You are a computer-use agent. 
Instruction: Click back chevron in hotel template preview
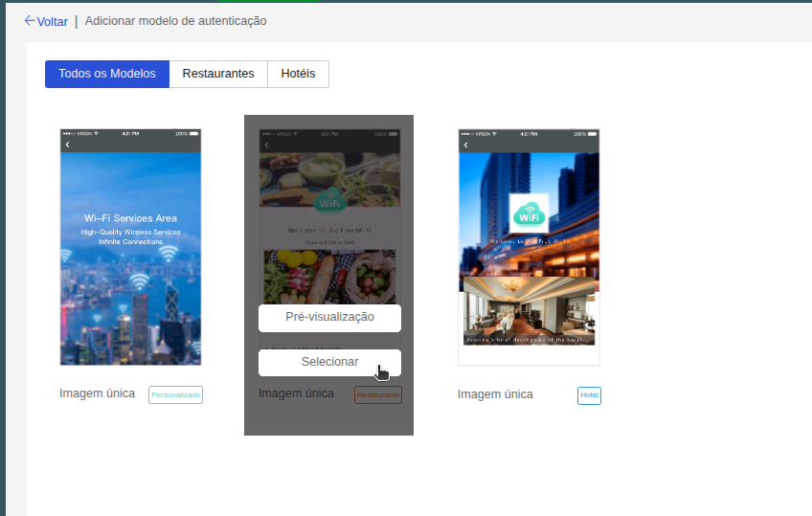coord(465,145)
